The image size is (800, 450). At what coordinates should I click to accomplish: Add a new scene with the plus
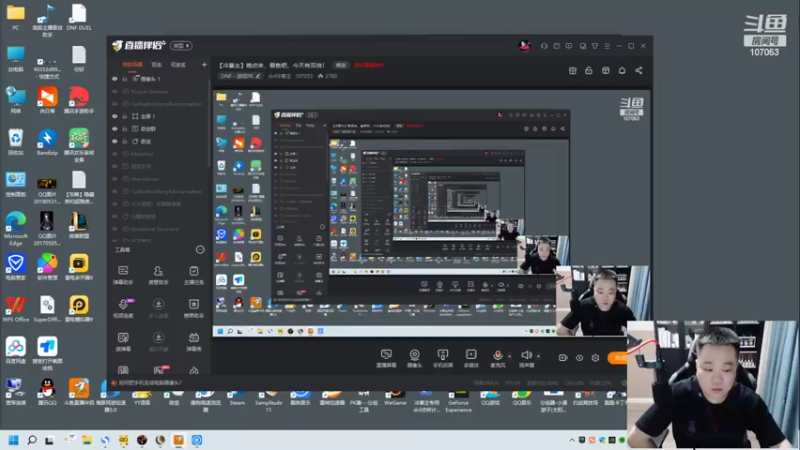[204, 65]
